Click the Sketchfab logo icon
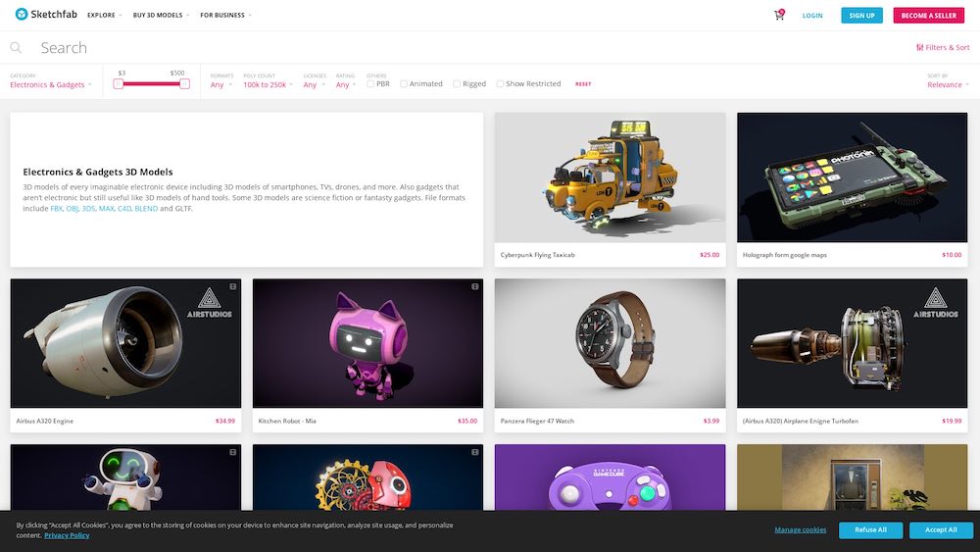The image size is (980, 552). (x=22, y=15)
